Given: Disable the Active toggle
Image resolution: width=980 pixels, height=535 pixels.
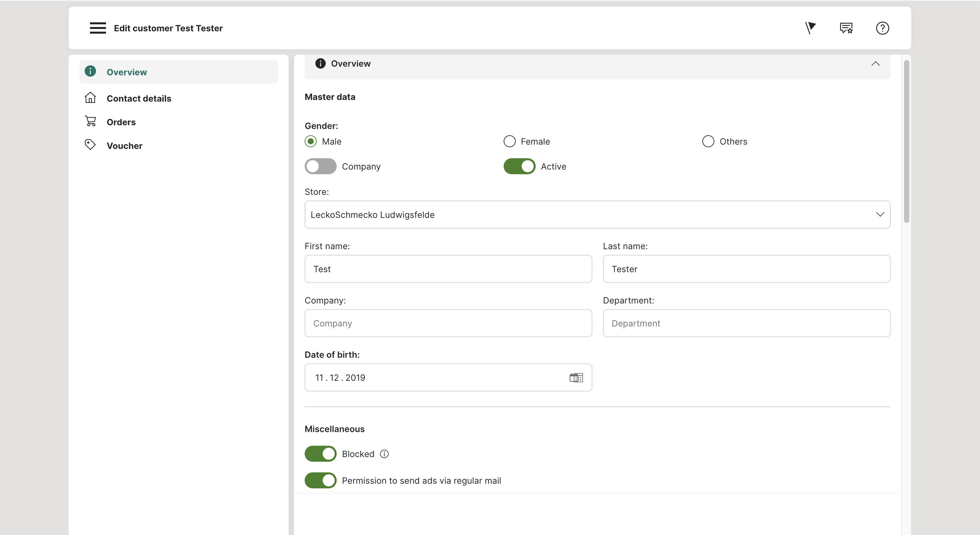Looking at the screenshot, I should point(519,167).
